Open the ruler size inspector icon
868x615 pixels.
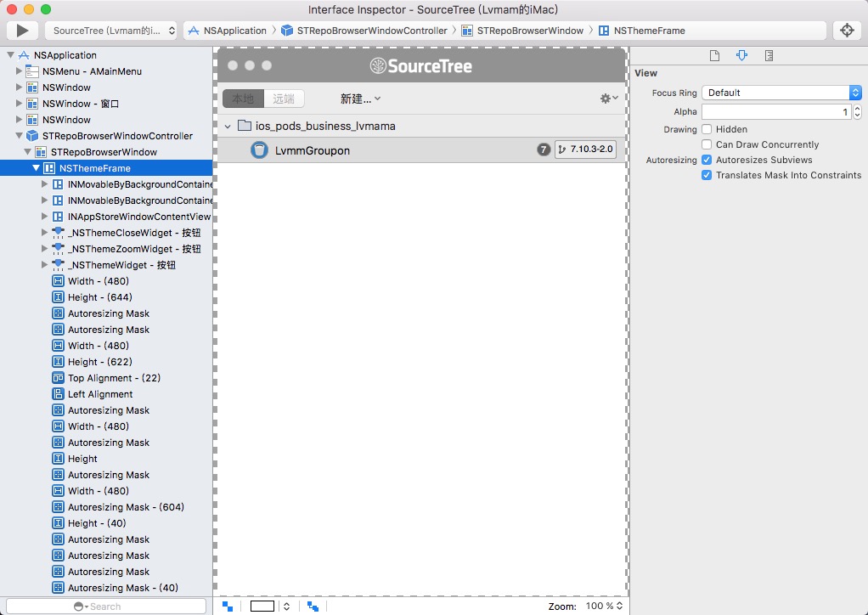tap(769, 56)
